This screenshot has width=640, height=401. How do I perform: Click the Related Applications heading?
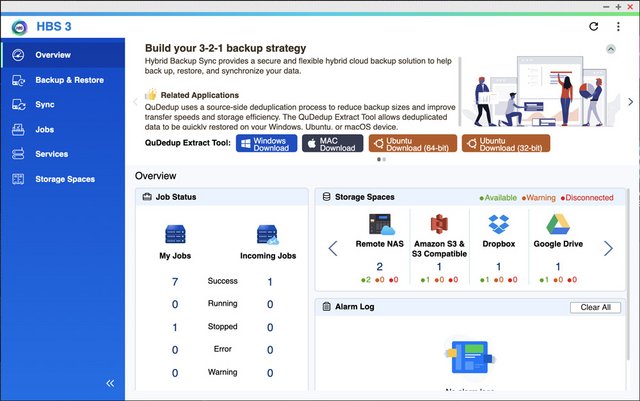[200, 95]
